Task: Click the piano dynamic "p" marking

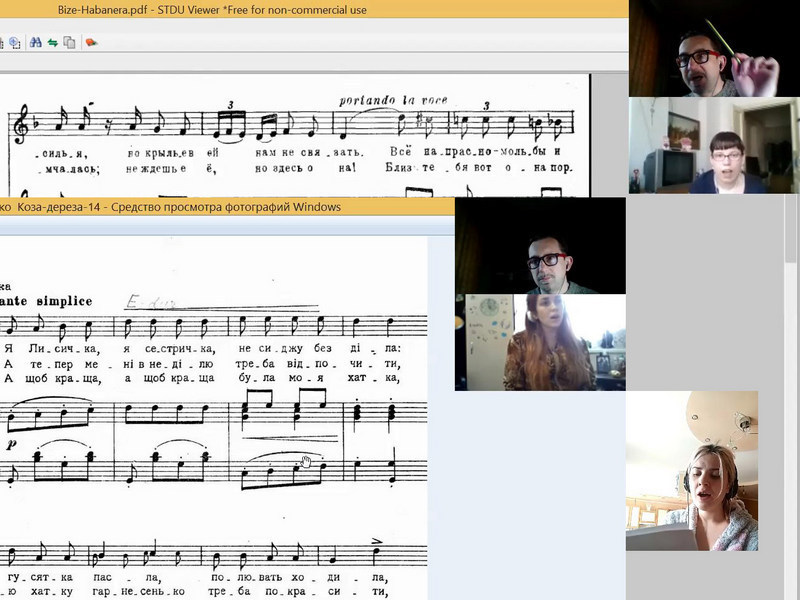Action: point(11,444)
